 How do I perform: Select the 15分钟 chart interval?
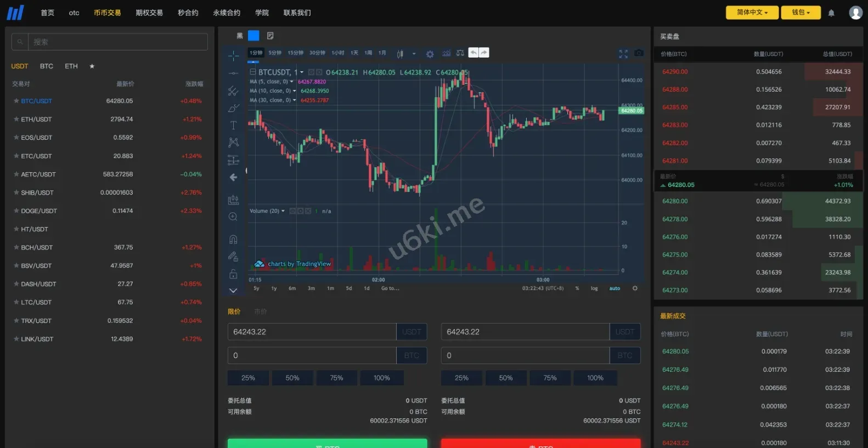295,53
